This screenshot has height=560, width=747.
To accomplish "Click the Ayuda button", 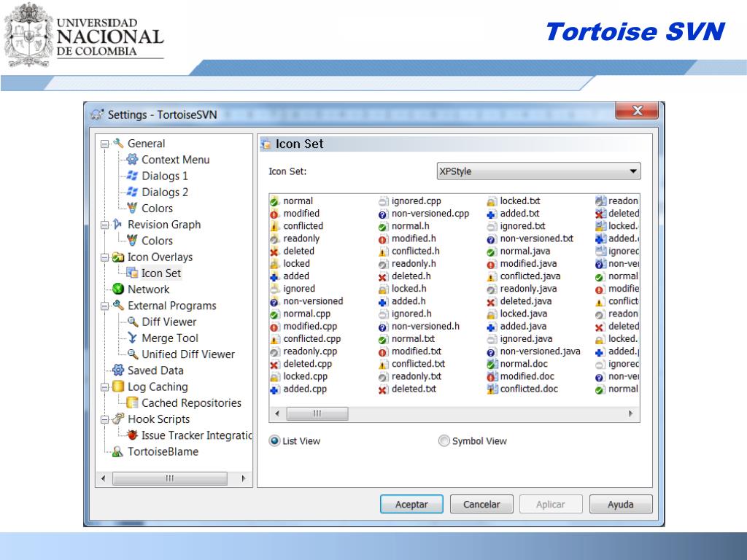I will coord(621,505).
